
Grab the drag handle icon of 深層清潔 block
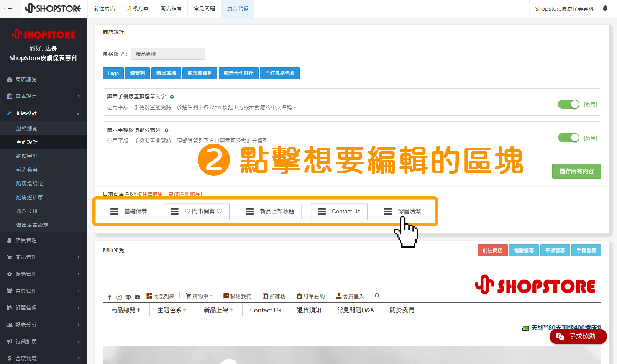(388, 212)
